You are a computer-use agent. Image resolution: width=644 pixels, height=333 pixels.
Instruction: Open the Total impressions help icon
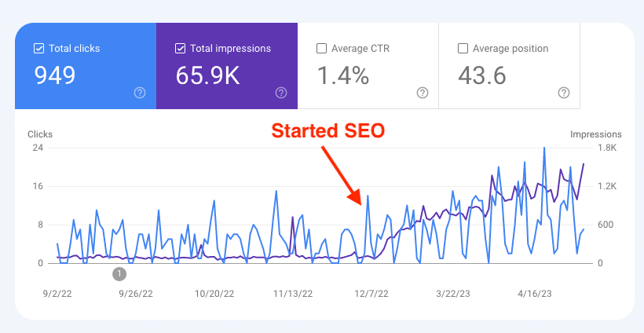(281, 93)
